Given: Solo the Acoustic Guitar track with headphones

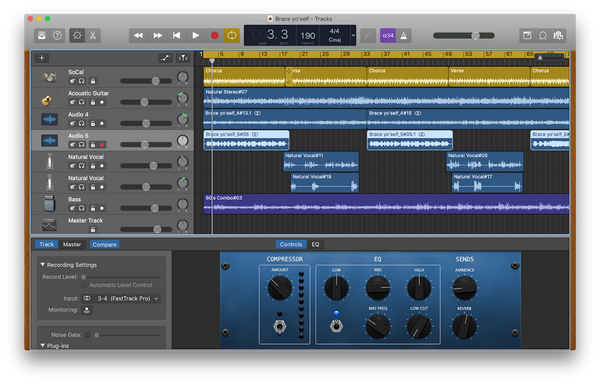Looking at the screenshot, I should click(82, 102).
